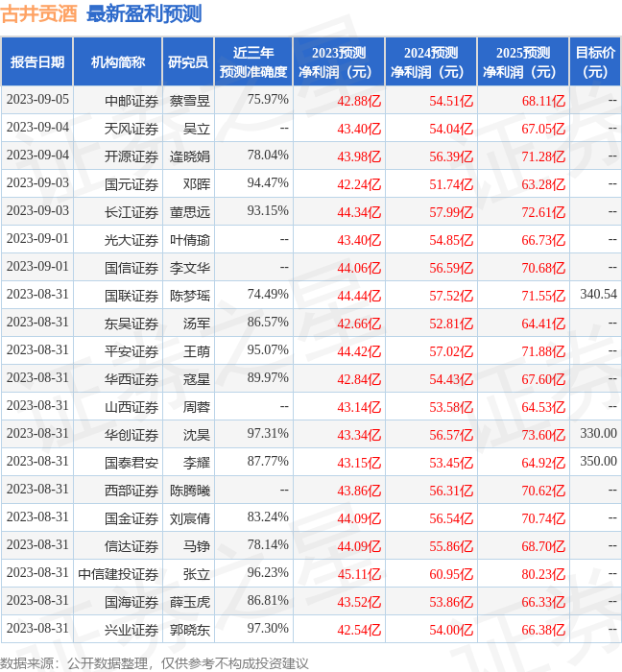Screen dimensions: 622x672
Task: Click target price 350.00
Action: point(598,461)
